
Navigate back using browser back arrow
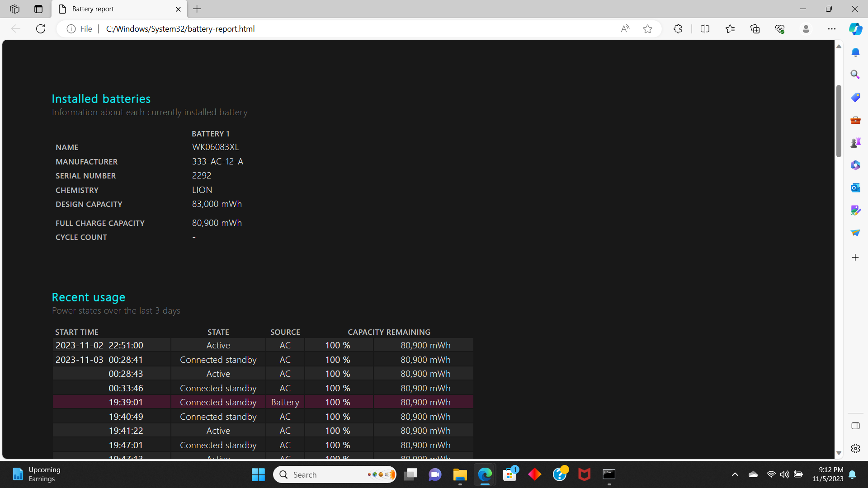point(16,28)
